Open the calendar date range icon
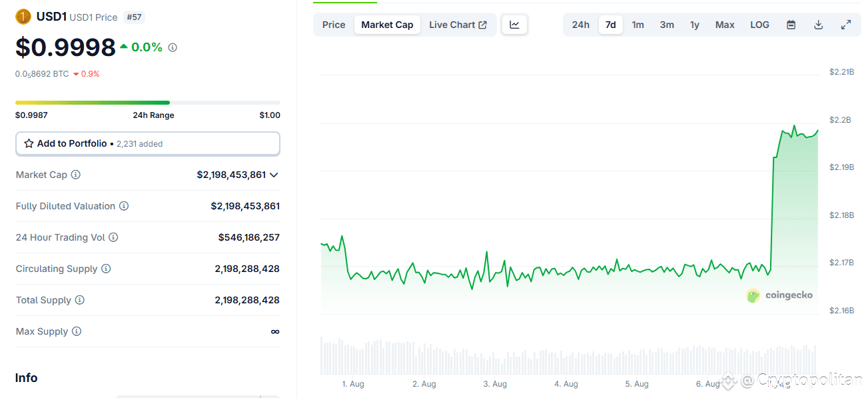 791,25
